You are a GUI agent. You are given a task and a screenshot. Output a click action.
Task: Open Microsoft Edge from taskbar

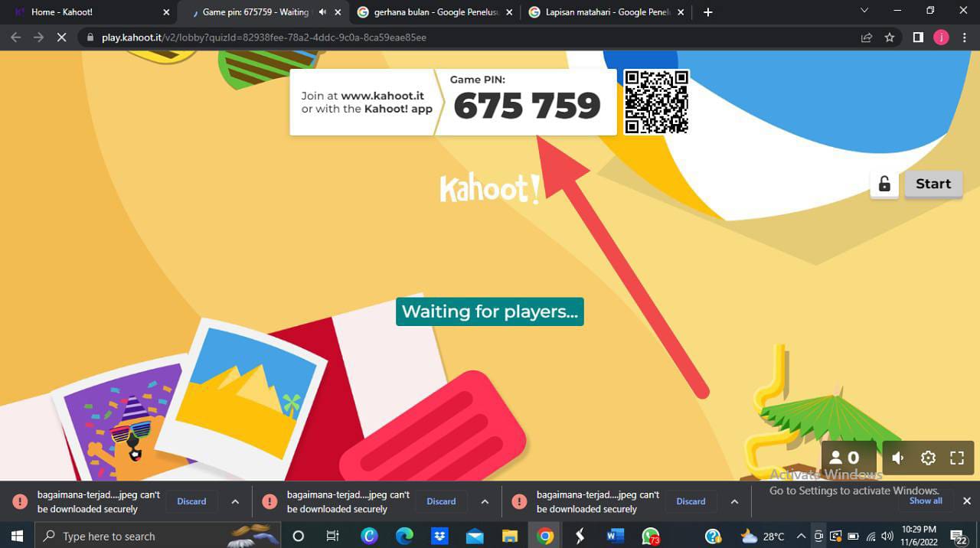(x=404, y=536)
